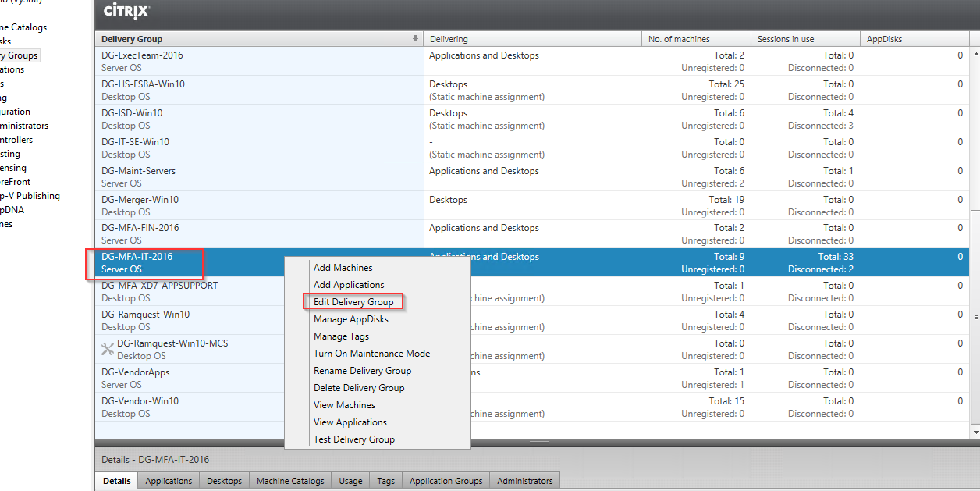Screen dimensions: 980x491
Task: Click 'Total: 15' machines cell for DG-Vendor-Win10
Action: (x=726, y=401)
